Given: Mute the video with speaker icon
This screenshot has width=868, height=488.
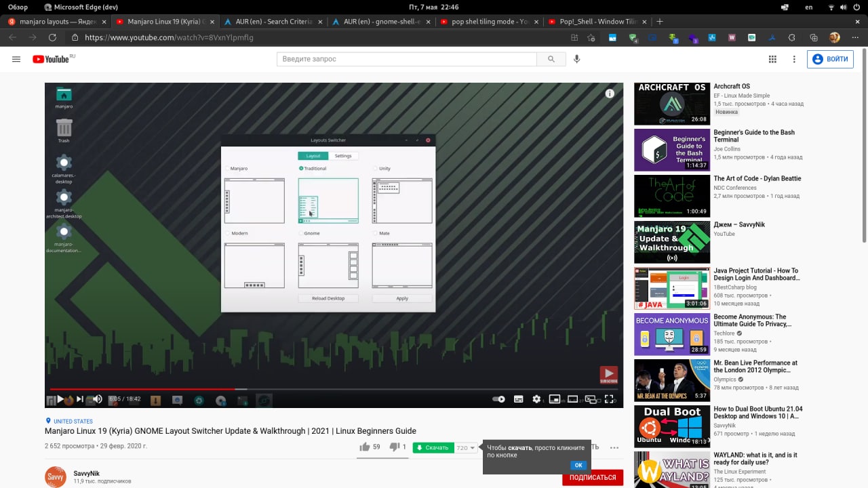Looking at the screenshot, I should 98,399.
